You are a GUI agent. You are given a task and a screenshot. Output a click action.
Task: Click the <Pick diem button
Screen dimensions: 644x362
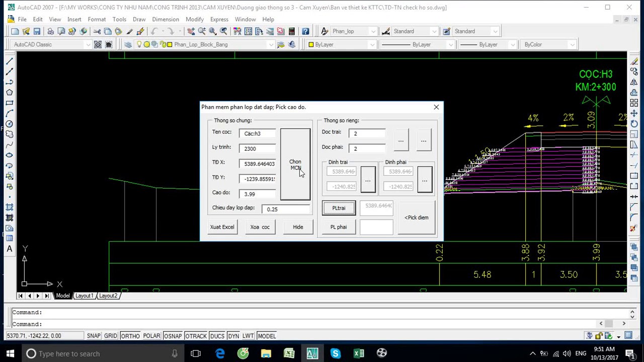coord(417,217)
